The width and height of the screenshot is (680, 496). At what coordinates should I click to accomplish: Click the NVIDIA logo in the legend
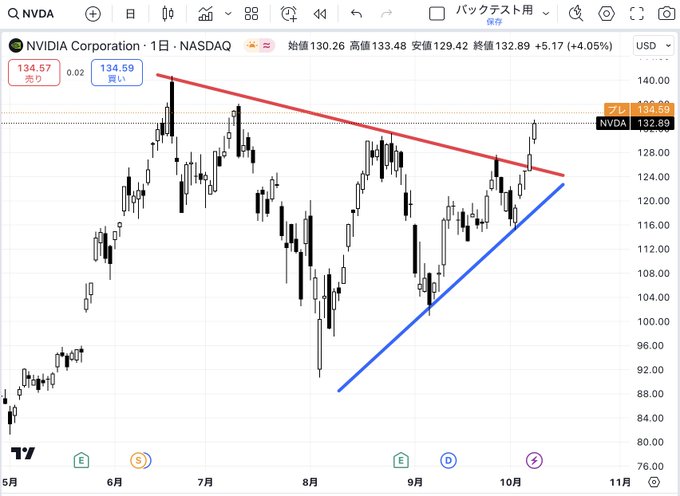16,46
